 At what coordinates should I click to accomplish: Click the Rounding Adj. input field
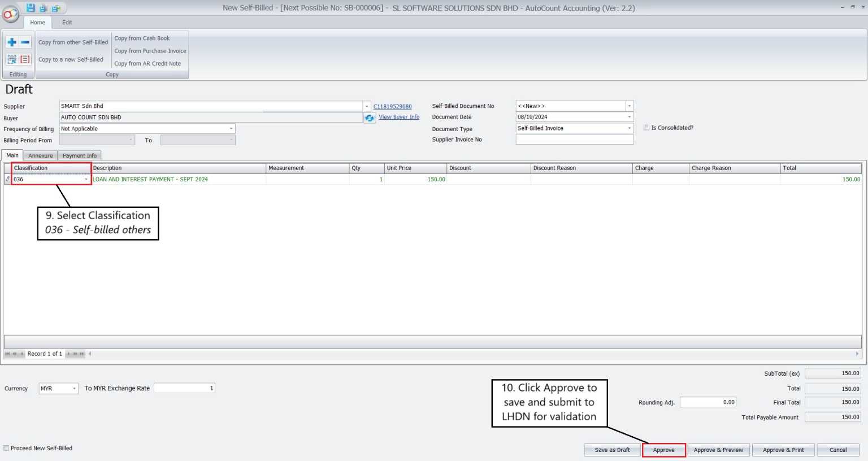[708, 402]
